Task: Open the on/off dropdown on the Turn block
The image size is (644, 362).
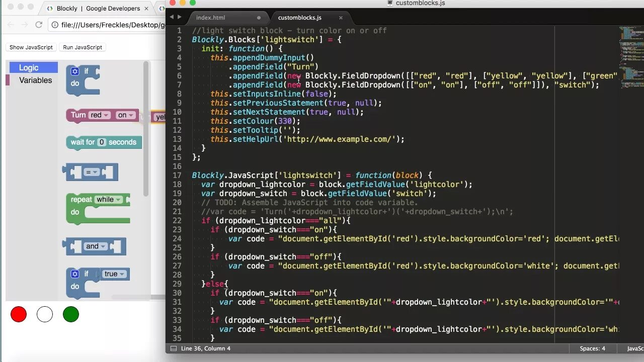Action: click(125, 115)
